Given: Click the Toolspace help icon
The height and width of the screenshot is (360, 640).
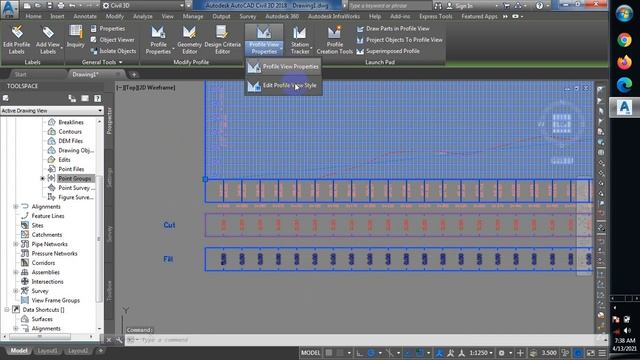Looking at the screenshot, I should pyautogui.click(x=97, y=98).
